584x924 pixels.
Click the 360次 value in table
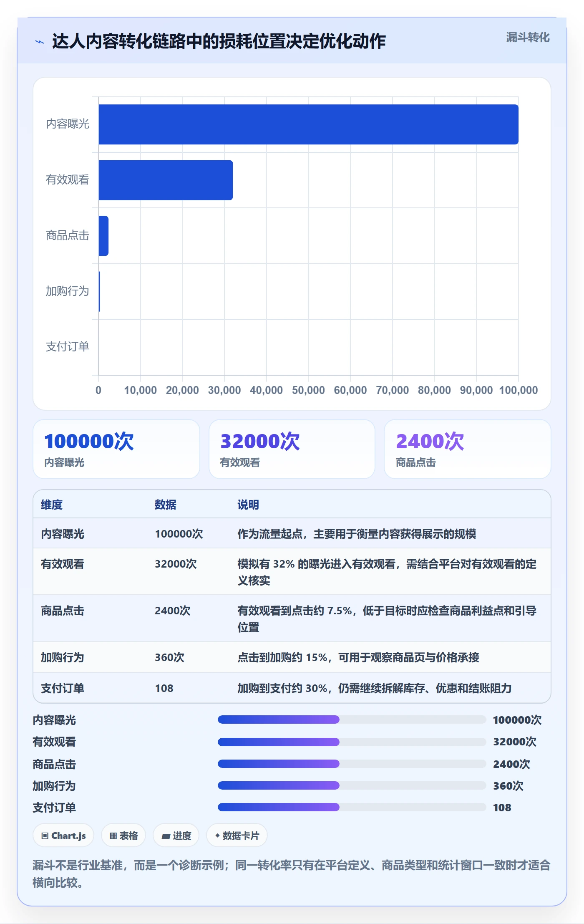[x=169, y=657]
